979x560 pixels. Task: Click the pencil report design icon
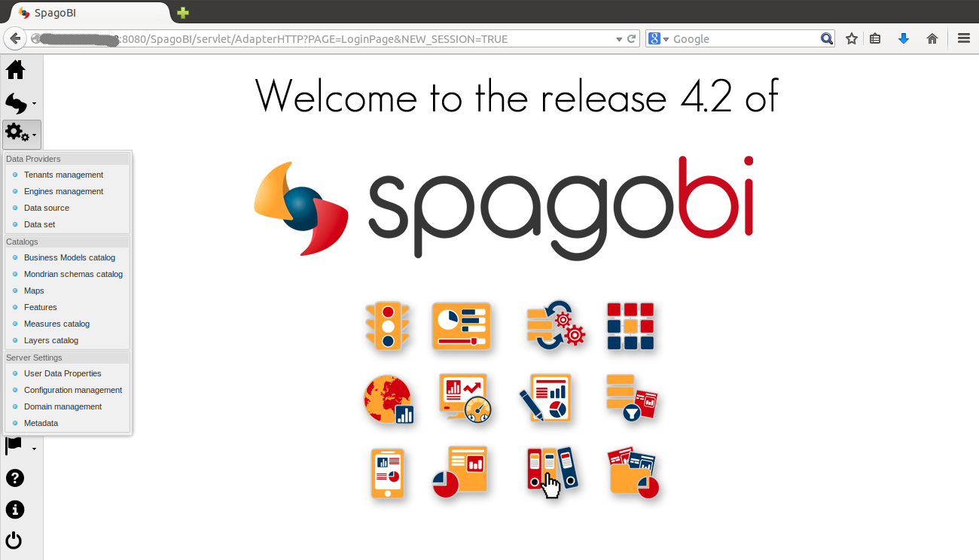545,398
